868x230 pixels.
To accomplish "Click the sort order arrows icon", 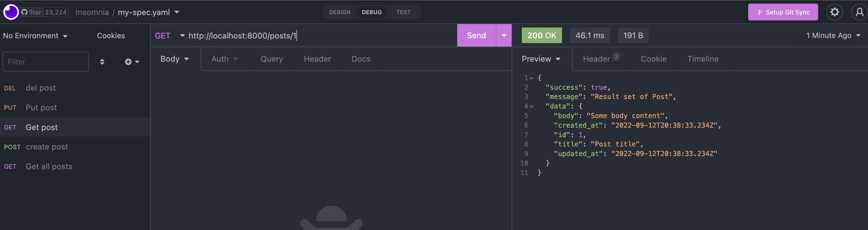I will (x=102, y=62).
